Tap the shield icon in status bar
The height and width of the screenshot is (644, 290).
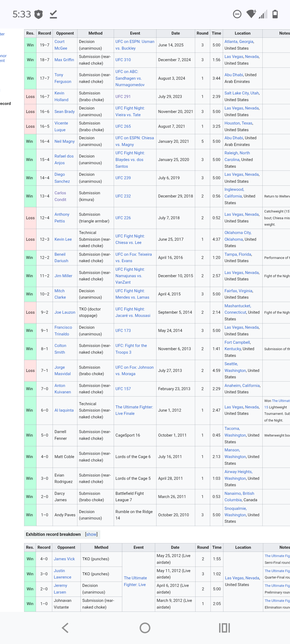point(39,14)
